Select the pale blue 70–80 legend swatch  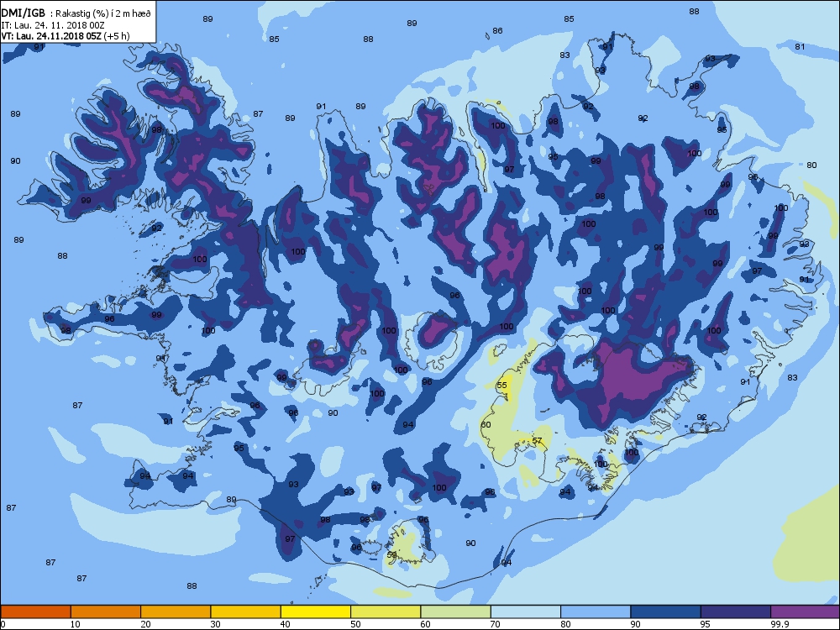pyautogui.click(x=526, y=612)
